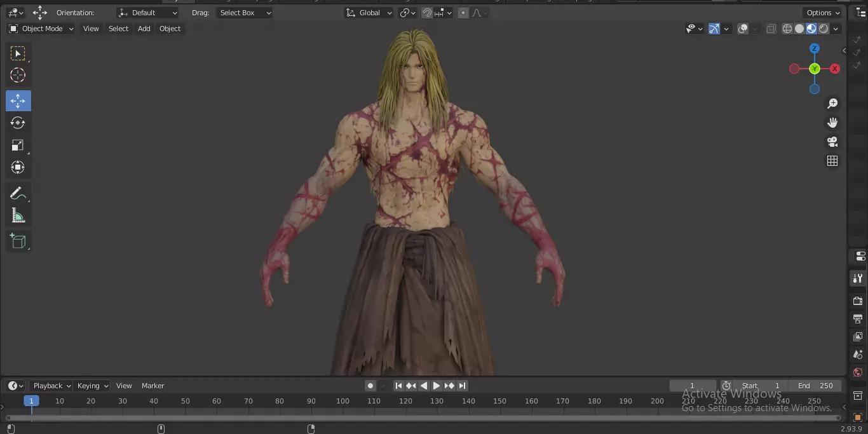Switch to Material Preview shading
The image size is (868, 434).
(x=811, y=29)
